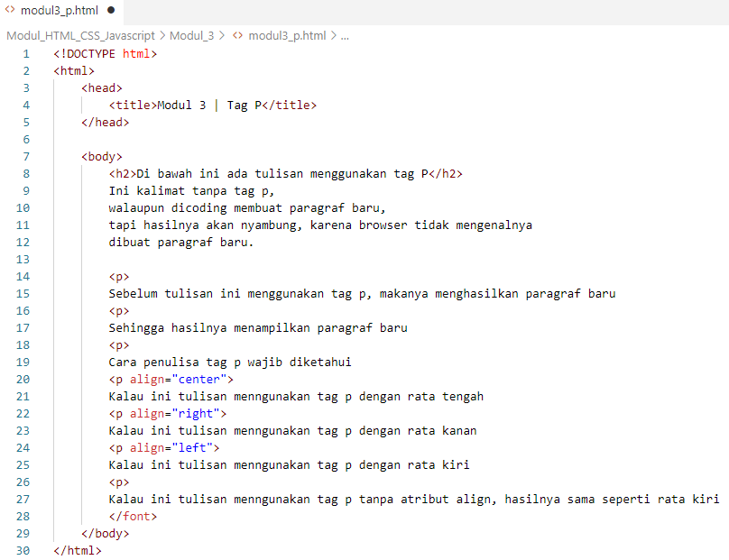The image size is (729, 560).
Task: Place cursor on the DOCTYPE html declaration
Action: tap(106, 53)
